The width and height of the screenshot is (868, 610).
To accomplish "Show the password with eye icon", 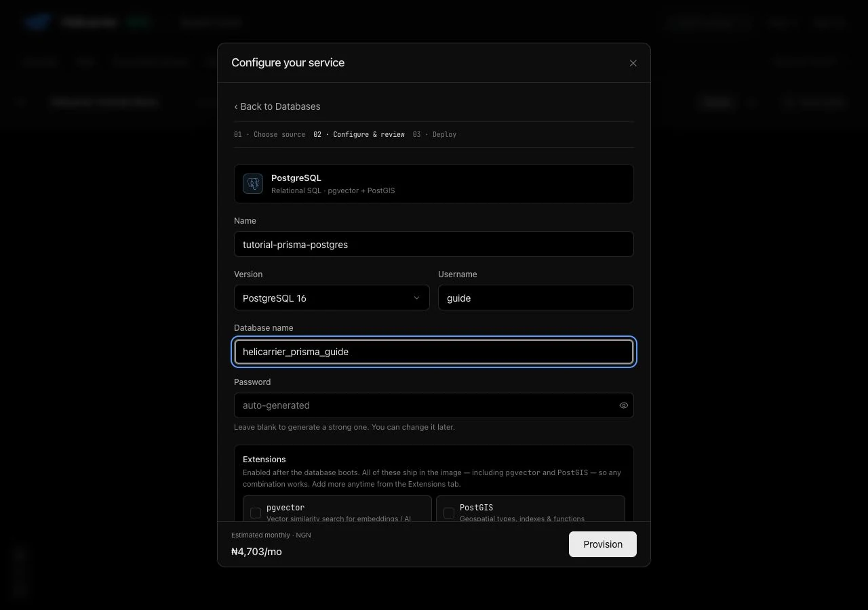I will [624, 405].
